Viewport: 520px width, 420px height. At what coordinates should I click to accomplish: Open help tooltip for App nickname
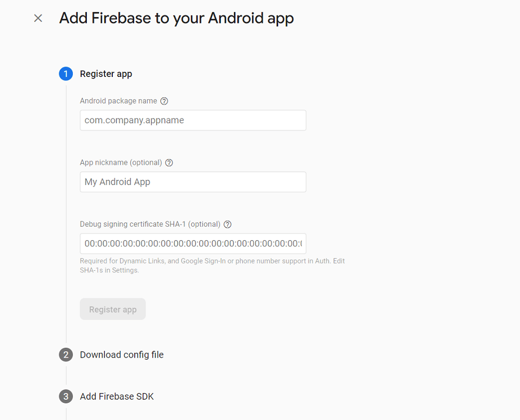169,162
